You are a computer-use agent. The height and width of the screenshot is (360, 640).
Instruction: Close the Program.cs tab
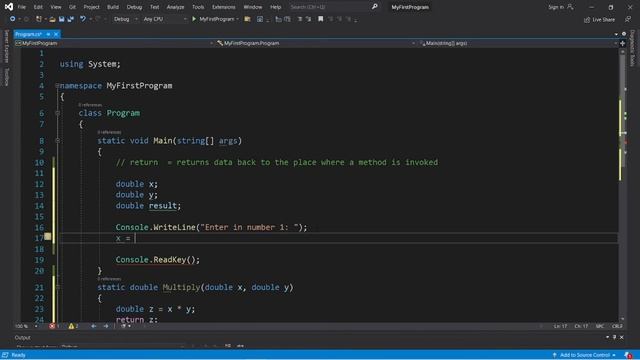click(x=56, y=34)
